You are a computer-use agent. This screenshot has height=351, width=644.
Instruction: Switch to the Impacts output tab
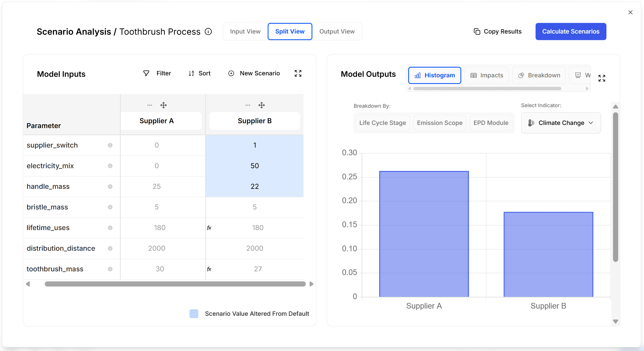pyautogui.click(x=487, y=75)
